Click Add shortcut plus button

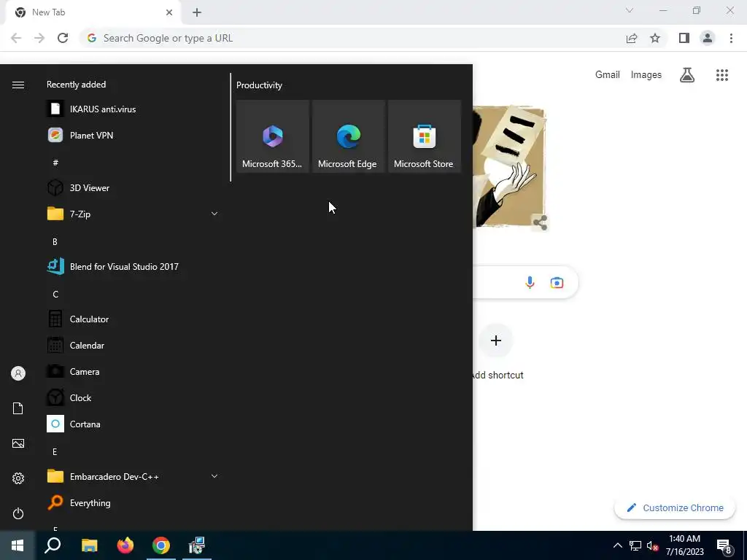(x=496, y=341)
